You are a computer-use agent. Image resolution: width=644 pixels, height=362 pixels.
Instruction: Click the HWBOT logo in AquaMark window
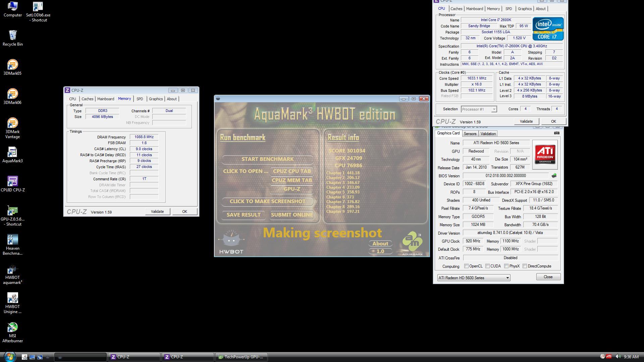pyautogui.click(x=231, y=242)
